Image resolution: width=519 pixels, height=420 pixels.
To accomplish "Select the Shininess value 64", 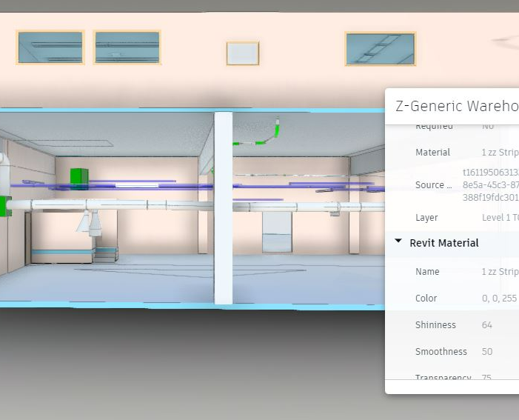I will [x=487, y=325].
